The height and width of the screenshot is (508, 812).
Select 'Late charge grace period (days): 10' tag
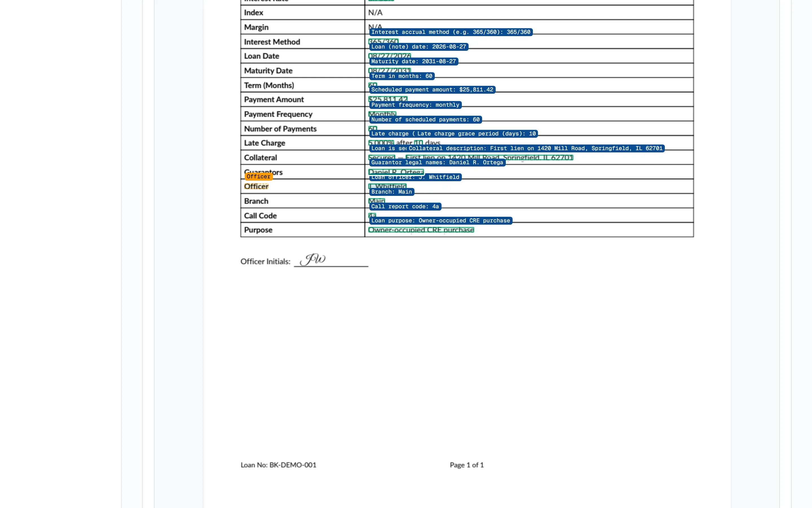(476, 134)
